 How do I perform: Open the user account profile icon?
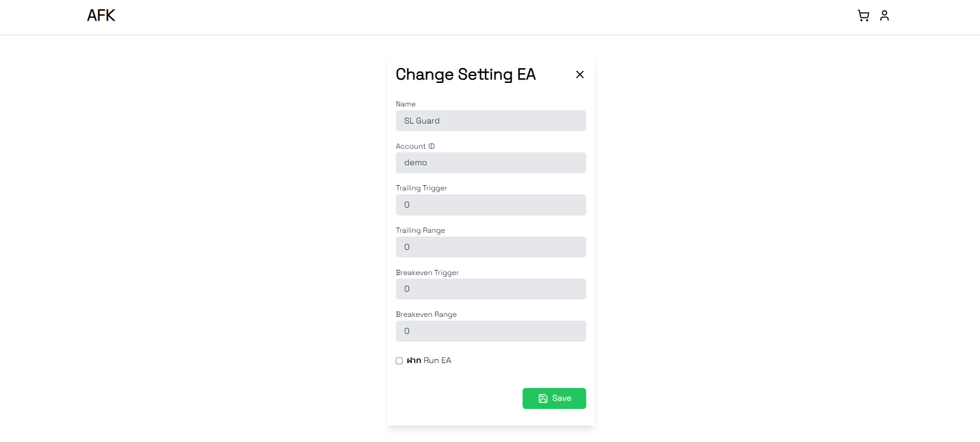coord(885,16)
